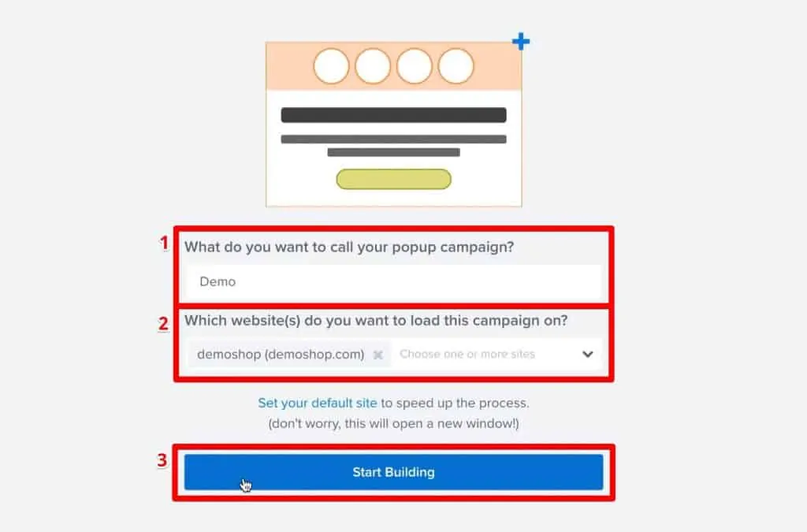The width and height of the screenshot is (807, 532).
Task: Click the "Choose one or more sites" field
Action: coord(468,354)
